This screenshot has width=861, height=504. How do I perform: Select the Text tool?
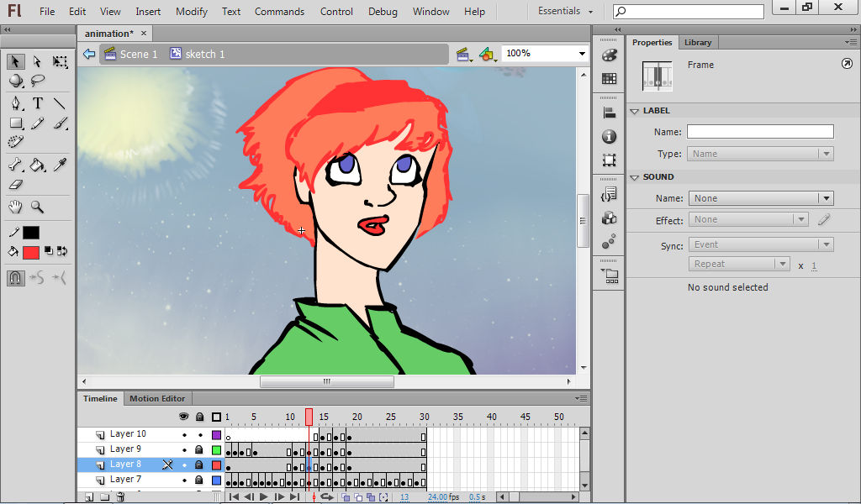(37, 103)
